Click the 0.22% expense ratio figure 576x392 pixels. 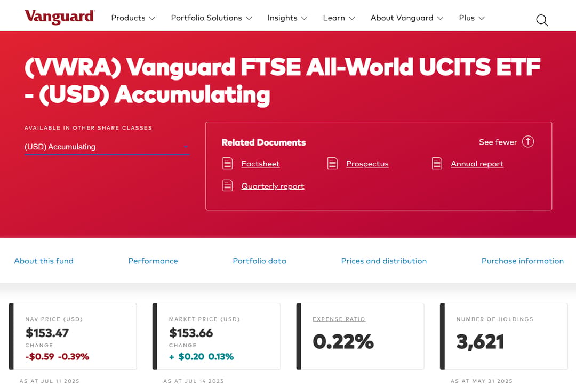pyautogui.click(x=343, y=342)
